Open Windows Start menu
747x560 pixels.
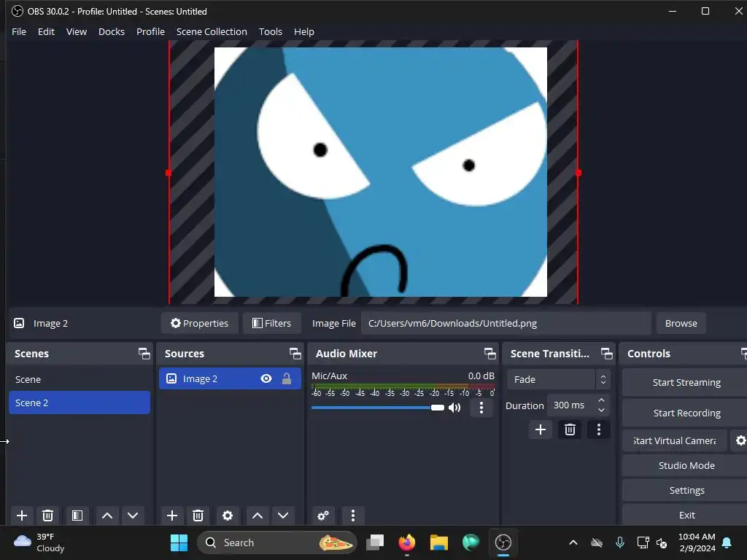point(179,542)
